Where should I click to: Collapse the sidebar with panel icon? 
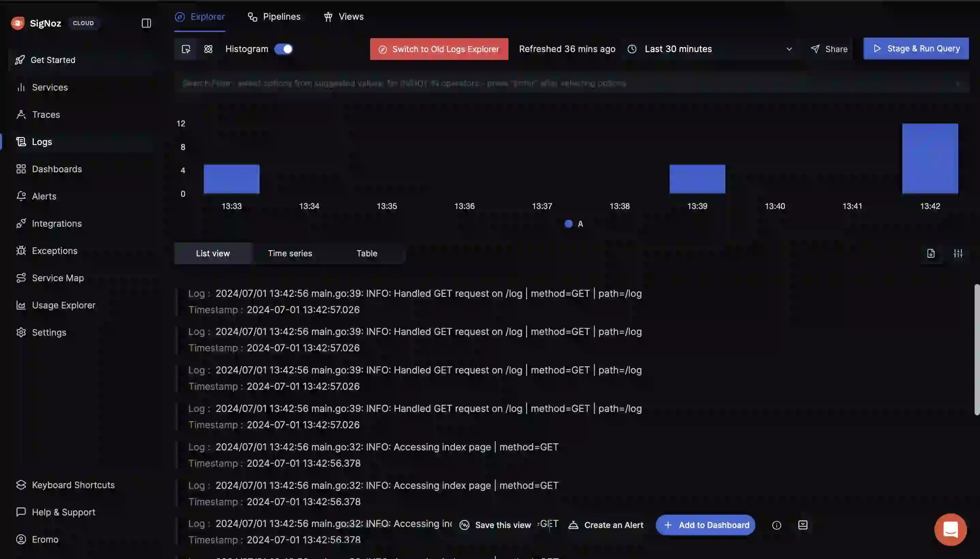coord(146,23)
